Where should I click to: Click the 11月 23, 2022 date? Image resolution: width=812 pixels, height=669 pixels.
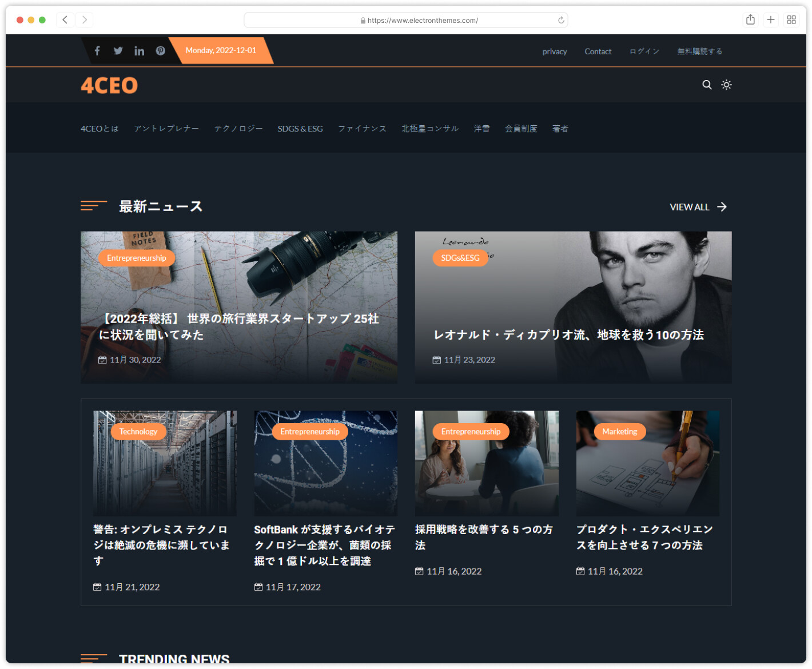(x=464, y=360)
